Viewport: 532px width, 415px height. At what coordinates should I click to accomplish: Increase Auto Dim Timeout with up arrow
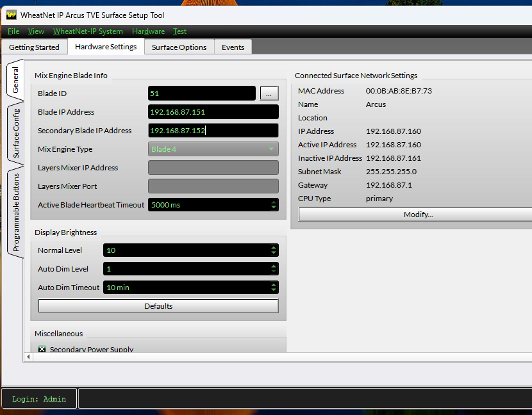(274, 285)
